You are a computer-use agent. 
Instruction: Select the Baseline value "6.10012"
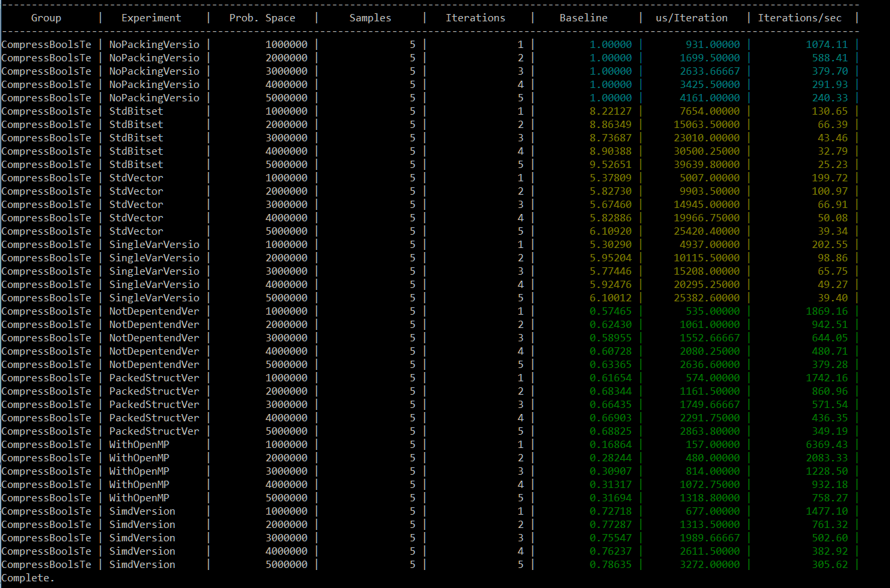pyautogui.click(x=610, y=298)
